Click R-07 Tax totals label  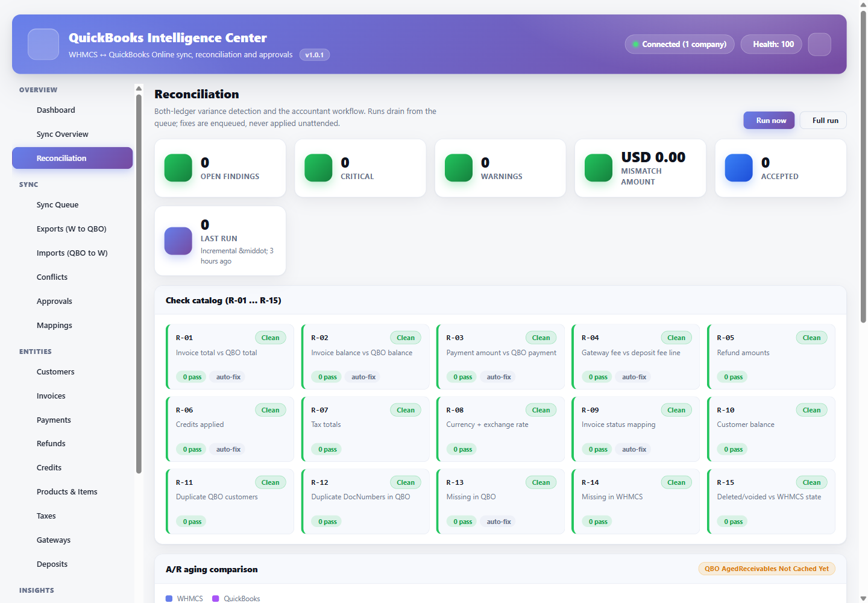tap(326, 425)
